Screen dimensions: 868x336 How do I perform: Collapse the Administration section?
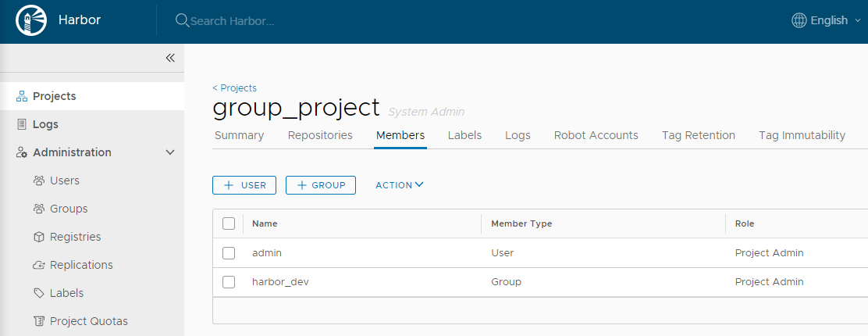170,152
